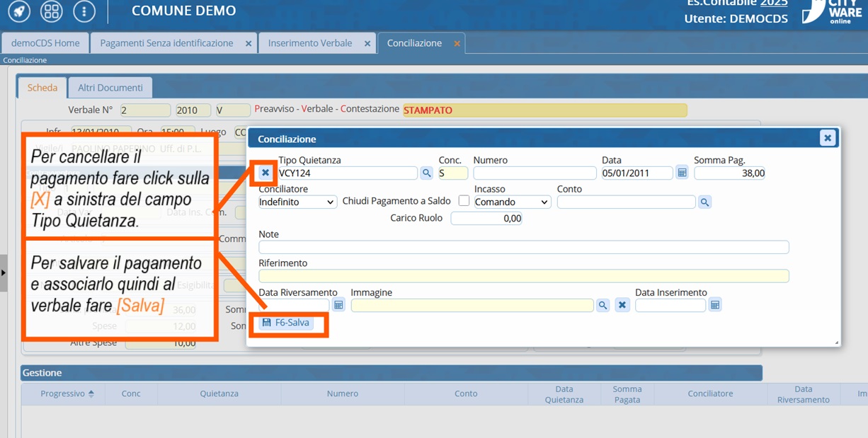The image size is (868, 438).
Task: Click the rocket icon in header
Action: tap(19, 11)
